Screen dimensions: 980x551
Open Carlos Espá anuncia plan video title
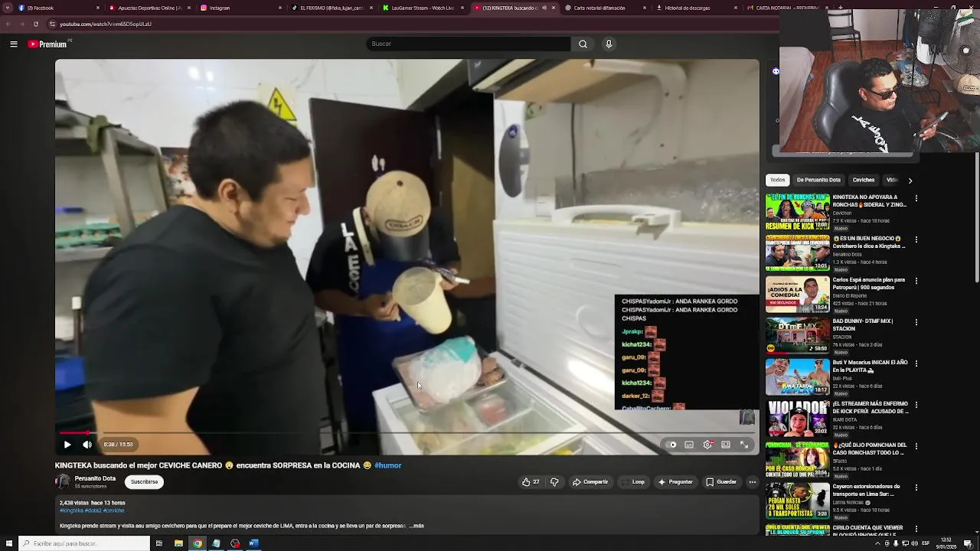[870, 284]
